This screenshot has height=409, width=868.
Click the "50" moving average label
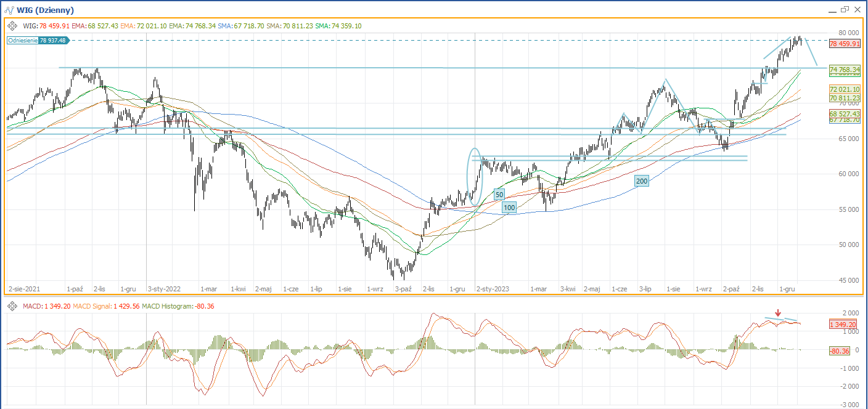499,195
